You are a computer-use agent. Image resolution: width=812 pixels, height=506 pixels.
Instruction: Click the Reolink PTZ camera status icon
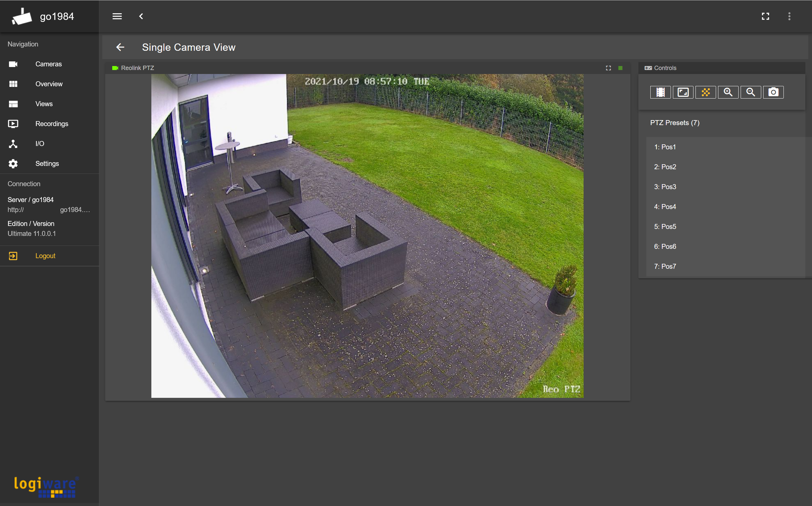pyautogui.click(x=115, y=68)
